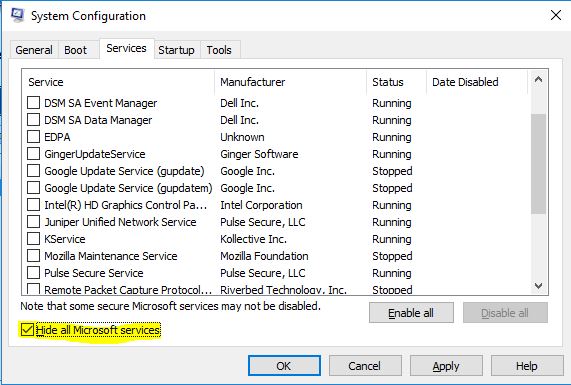The height and width of the screenshot is (385, 571).
Task: Sort by the Status column header
Action: pos(396,82)
